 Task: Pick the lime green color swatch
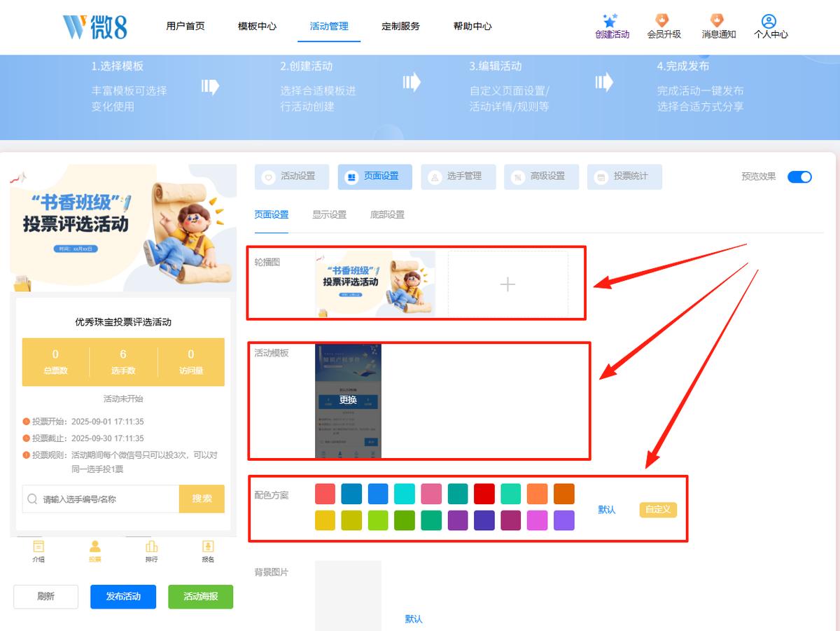click(x=378, y=520)
